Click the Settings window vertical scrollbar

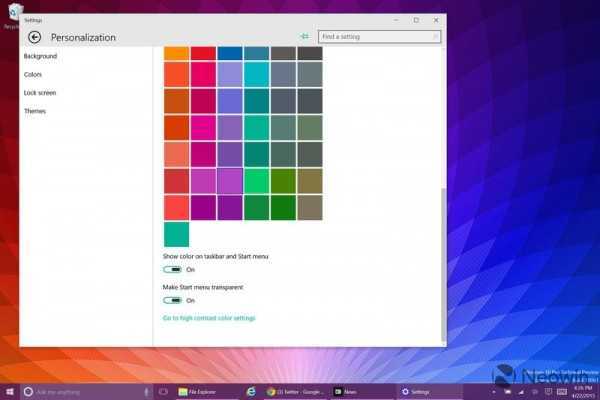443,264
